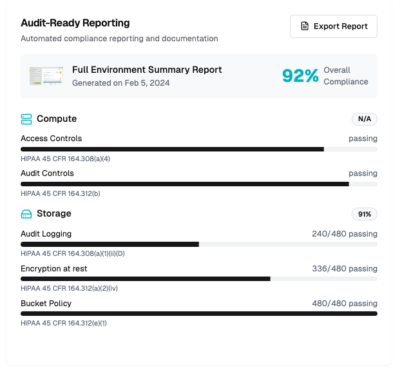Viewport: 400px width, 370px height.
Task: Click the HIPAA 45 CFR 164.312(b) reference
Action: (60, 193)
